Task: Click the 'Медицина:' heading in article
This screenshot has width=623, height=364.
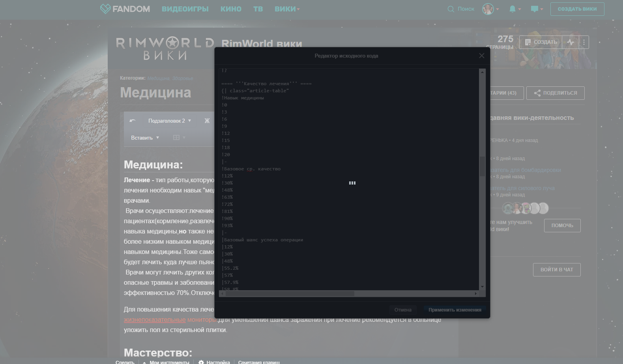Action: click(153, 164)
